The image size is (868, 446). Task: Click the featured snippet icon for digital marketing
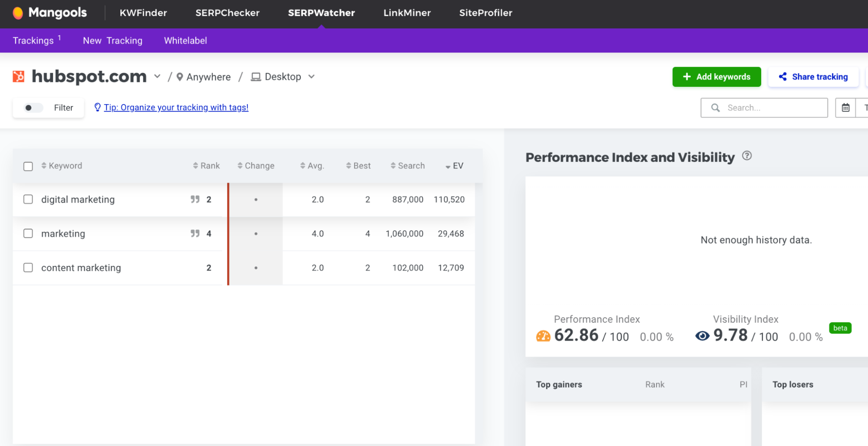pyautogui.click(x=195, y=199)
